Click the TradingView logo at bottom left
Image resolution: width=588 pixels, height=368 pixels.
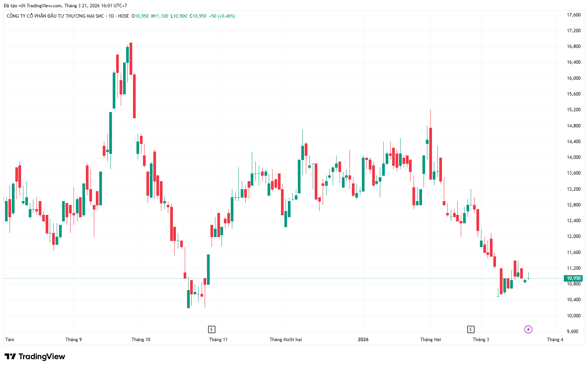click(x=35, y=356)
